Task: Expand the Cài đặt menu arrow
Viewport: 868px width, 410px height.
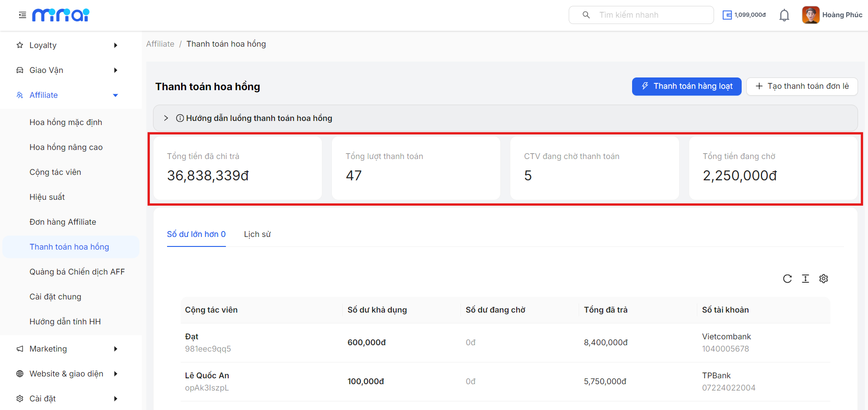Action: pos(115,399)
